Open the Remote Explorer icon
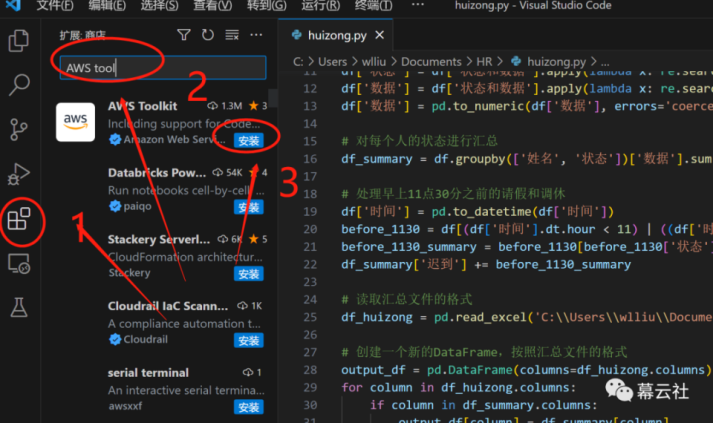This screenshot has width=713, height=423. (x=19, y=263)
